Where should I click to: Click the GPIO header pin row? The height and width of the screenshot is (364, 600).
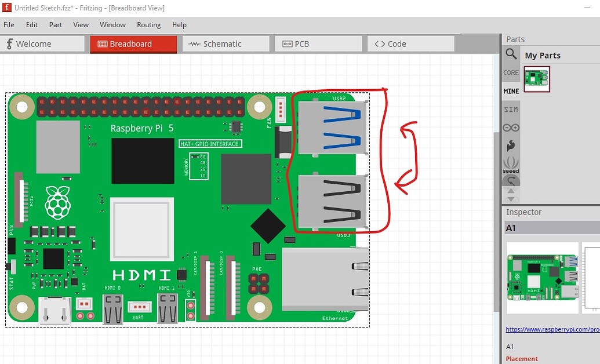click(x=141, y=107)
